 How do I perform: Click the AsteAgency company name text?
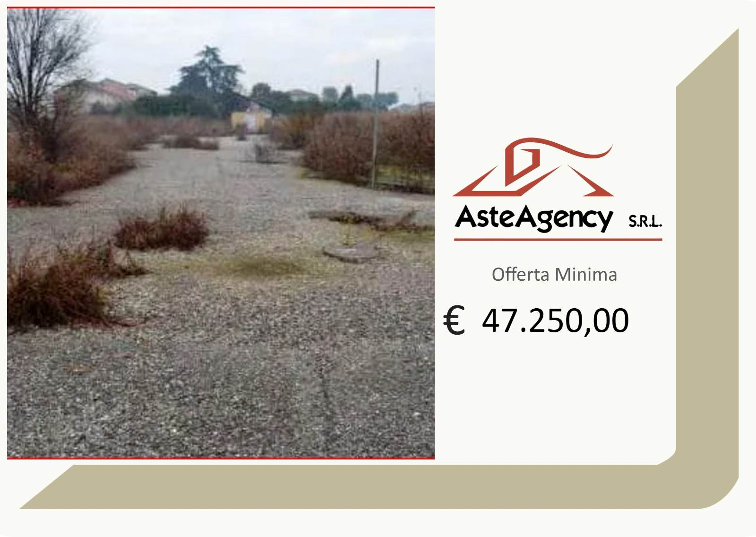(x=533, y=218)
